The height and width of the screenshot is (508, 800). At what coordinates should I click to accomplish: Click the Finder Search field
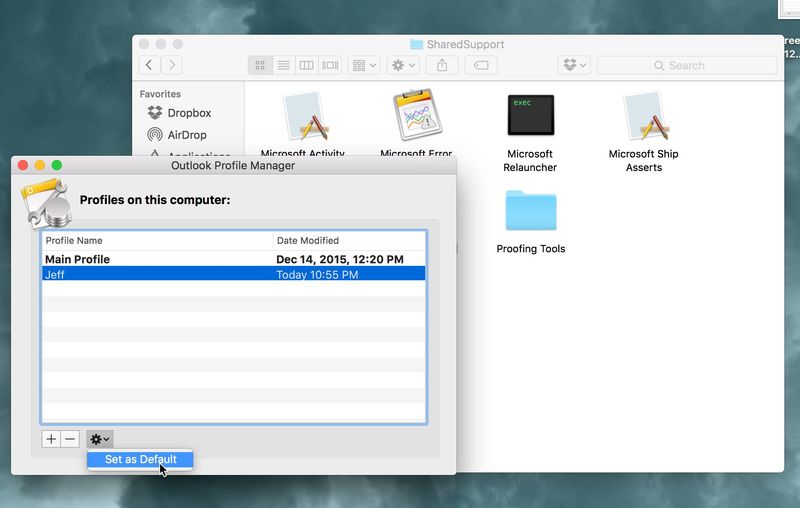687,65
